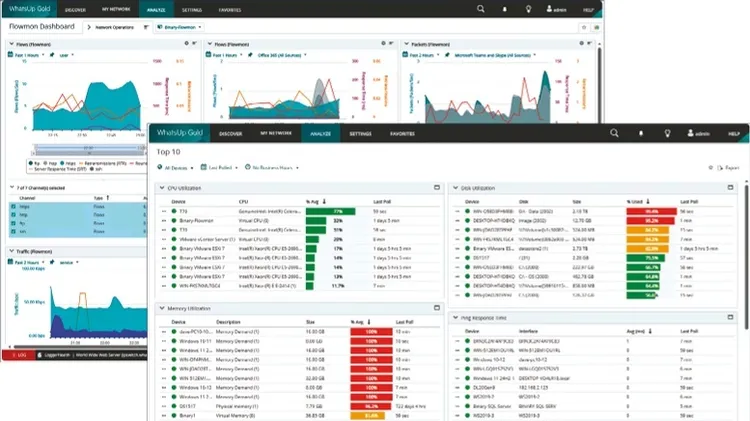Open search in the Top 10 window
This screenshot has height=421, width=750.
click(614, 133)
